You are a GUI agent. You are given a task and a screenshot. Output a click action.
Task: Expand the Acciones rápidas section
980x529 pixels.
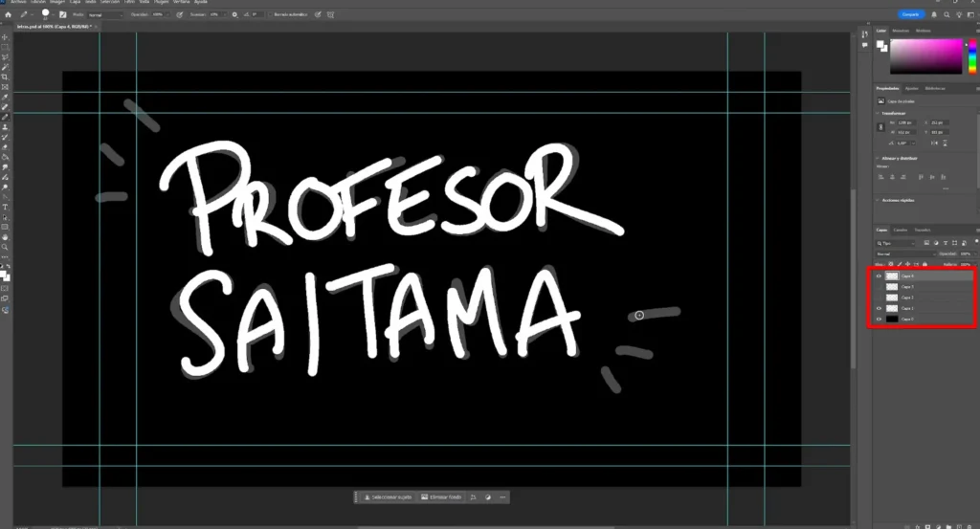[x=878, y=200]
